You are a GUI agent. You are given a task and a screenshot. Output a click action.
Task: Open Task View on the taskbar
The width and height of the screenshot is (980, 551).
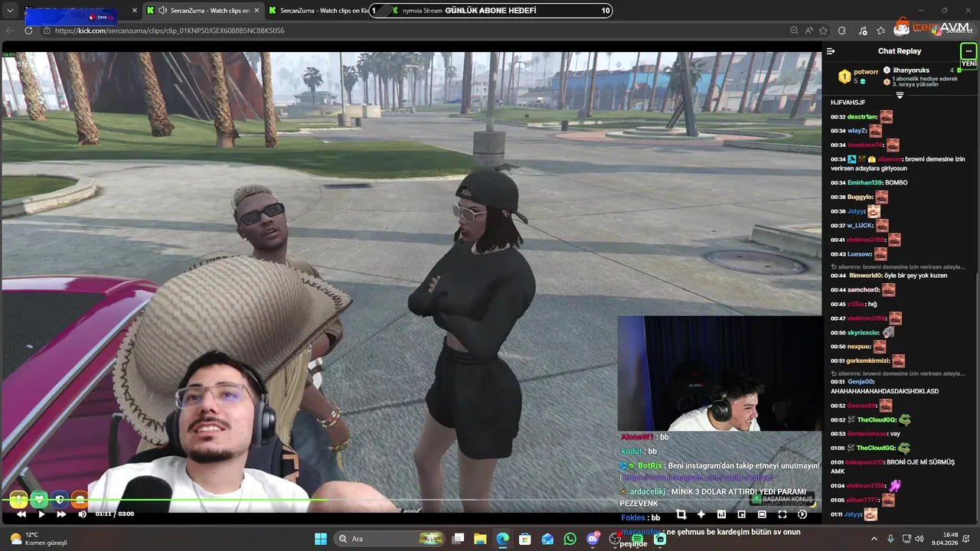[458, 539]
